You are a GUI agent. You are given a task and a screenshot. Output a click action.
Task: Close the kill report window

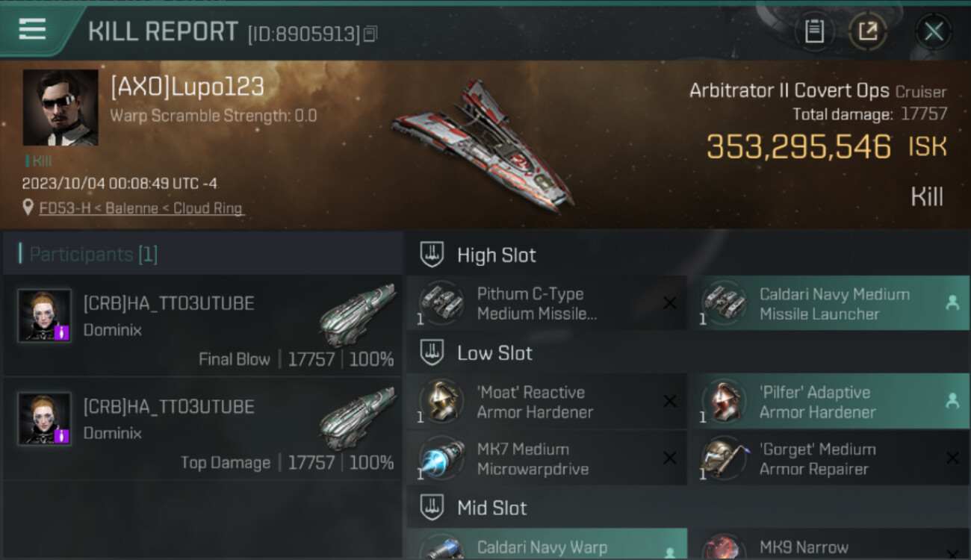pos(933,31)
